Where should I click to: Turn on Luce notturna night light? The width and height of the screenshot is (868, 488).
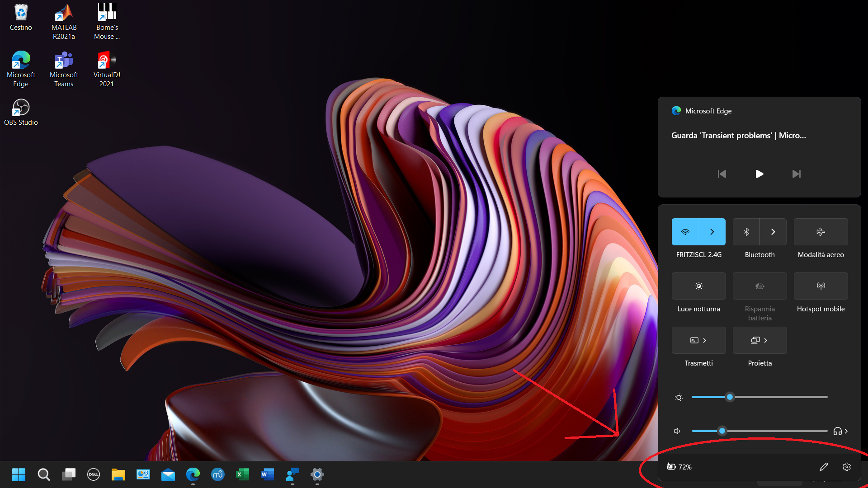click(699, 286)
